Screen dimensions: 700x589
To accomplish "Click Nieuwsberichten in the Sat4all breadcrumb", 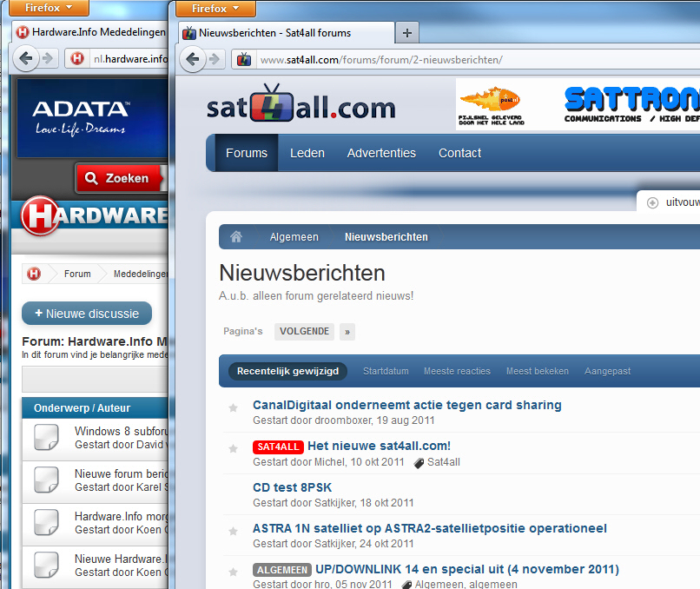I will (x=386, y=236).
